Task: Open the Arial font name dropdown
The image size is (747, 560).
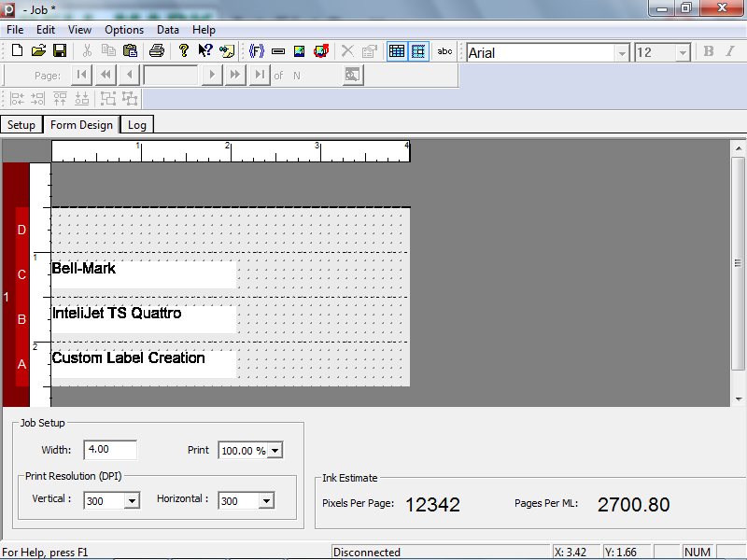Action: (622, 53)
